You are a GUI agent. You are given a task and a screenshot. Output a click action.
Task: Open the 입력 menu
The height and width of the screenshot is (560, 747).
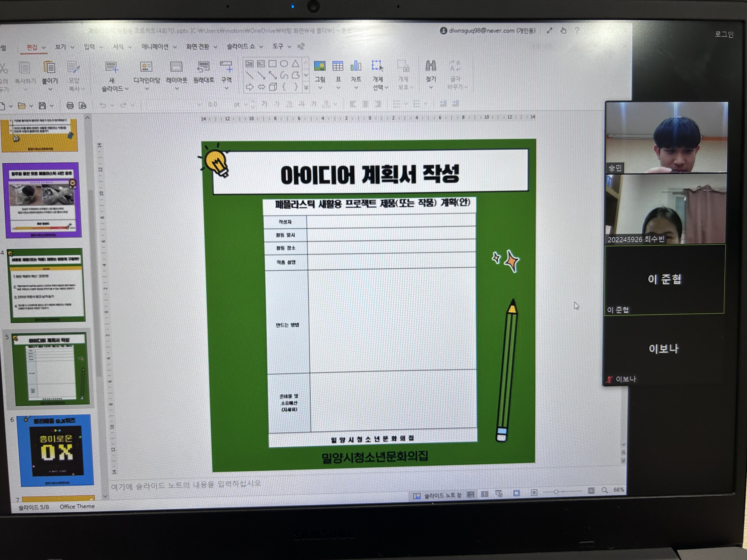89,47
